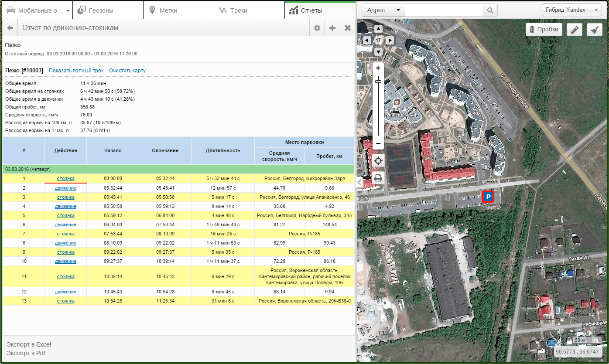Pan the map left with arrow
Screen dimensions: 609x364
(367, 40)
